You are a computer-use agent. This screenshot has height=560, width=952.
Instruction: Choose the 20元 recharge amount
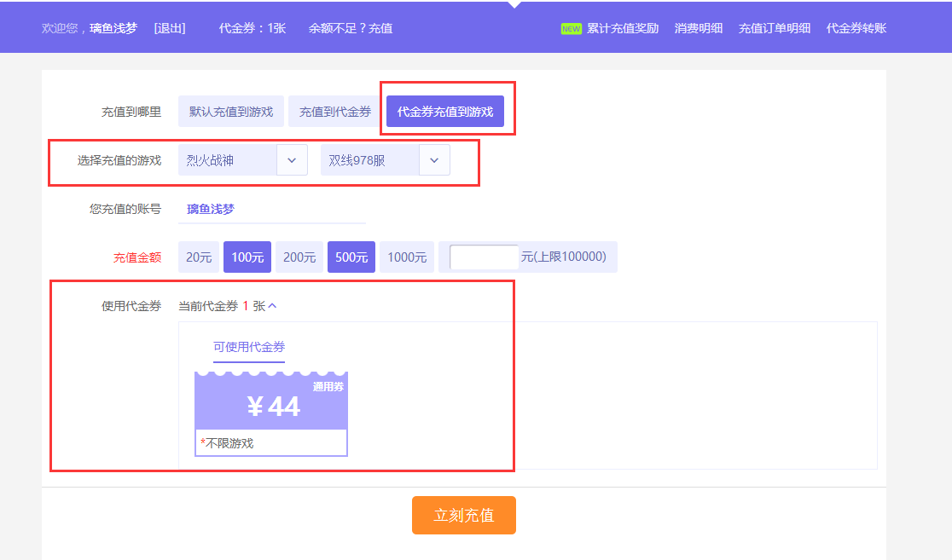pyautogui.click(x=199, y=257)
